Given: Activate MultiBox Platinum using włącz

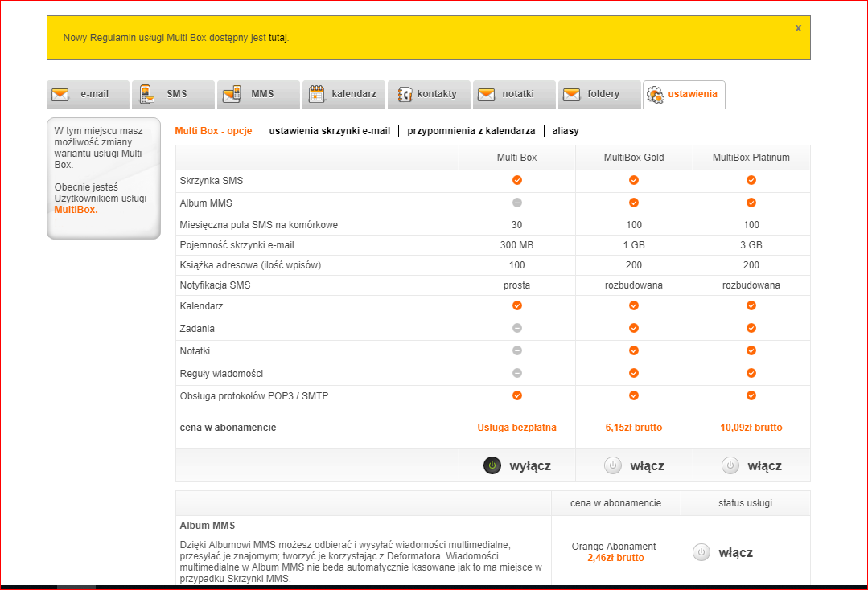Looking at the screenshot, I should point(751,465).
